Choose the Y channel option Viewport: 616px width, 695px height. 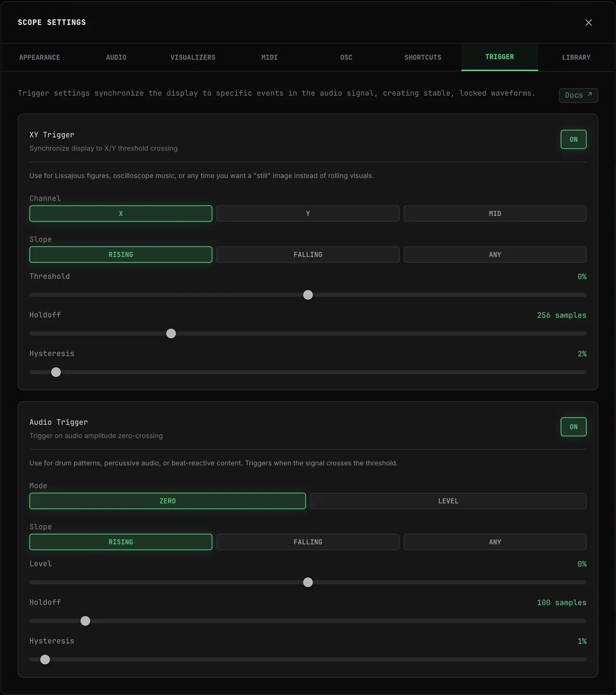point(308,213)
